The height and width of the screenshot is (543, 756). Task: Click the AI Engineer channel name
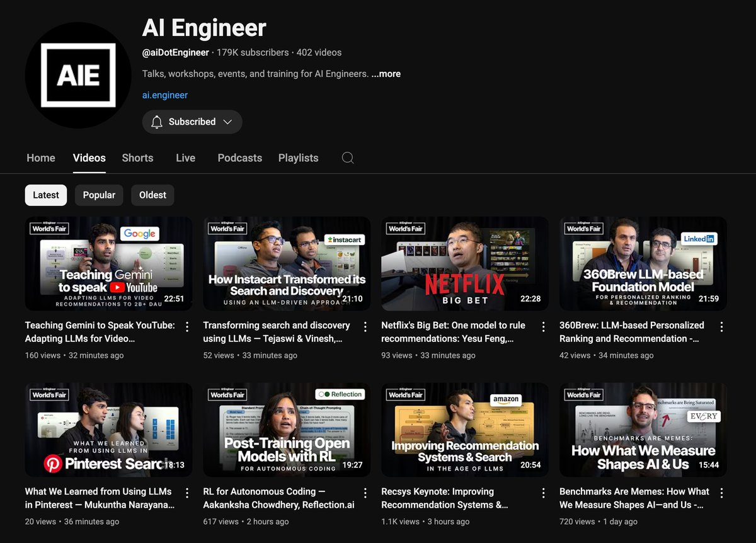(204, 28)
